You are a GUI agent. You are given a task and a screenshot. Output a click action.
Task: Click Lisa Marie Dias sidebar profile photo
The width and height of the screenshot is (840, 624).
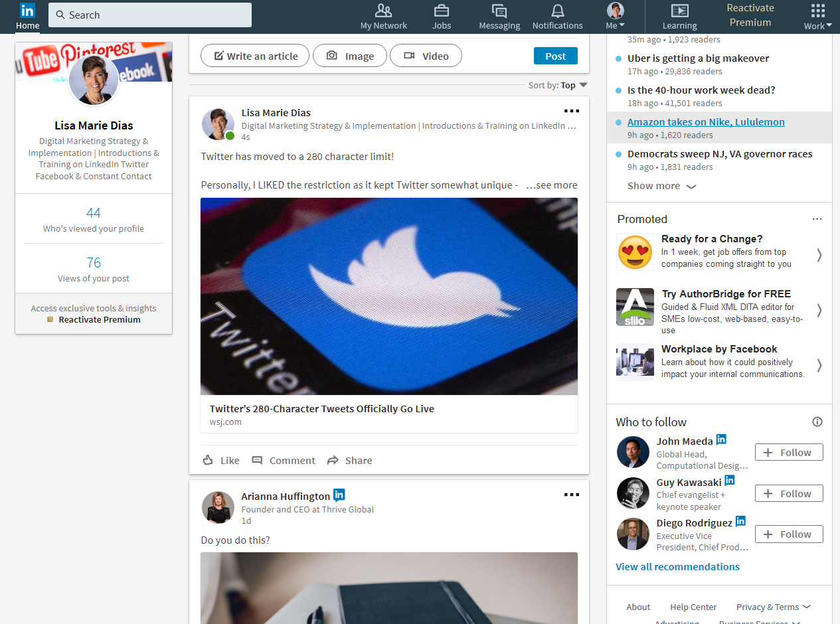tap(94, 80)
